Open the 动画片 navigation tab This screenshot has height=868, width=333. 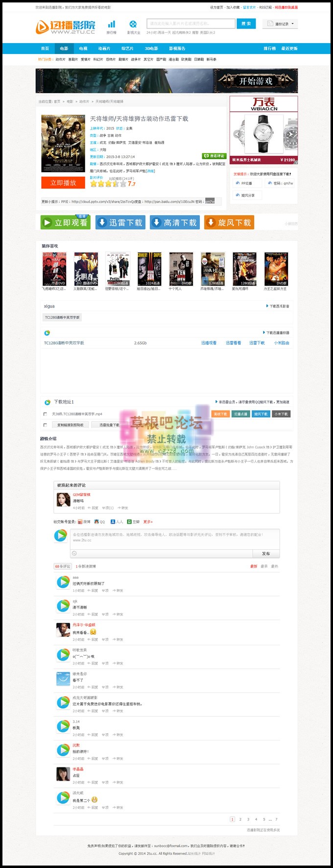(x=104, y=49)
